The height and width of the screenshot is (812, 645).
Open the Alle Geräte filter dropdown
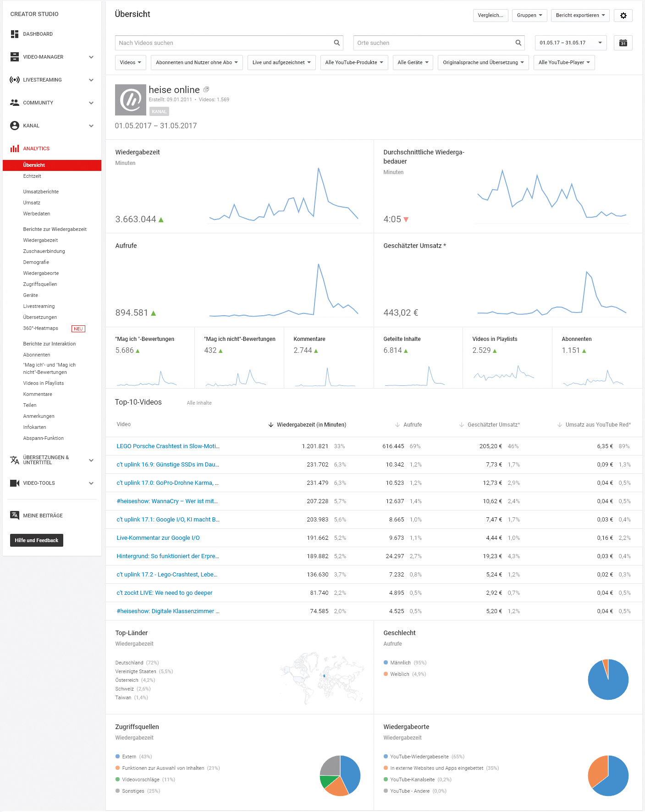coord(413,62)
